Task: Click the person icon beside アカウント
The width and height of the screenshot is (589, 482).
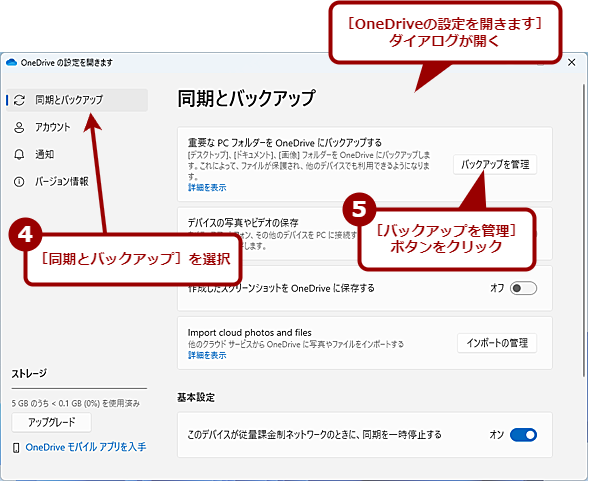Action: (19, 127)
